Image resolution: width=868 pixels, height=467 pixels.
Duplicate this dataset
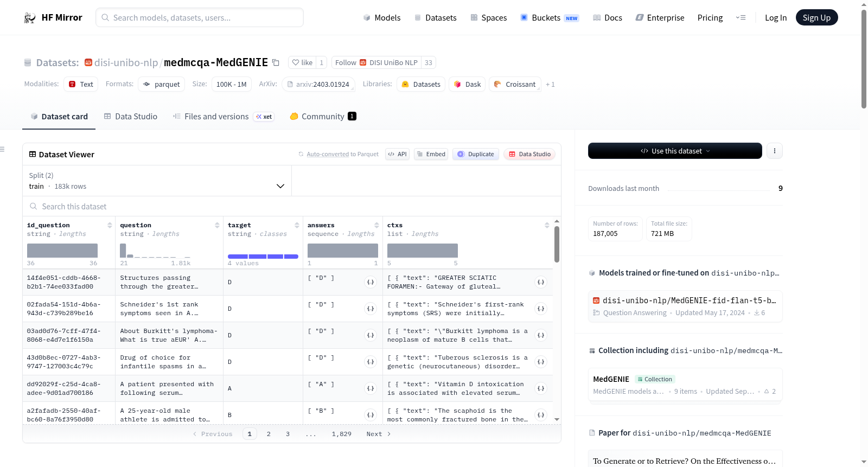(x=476, y=154)
